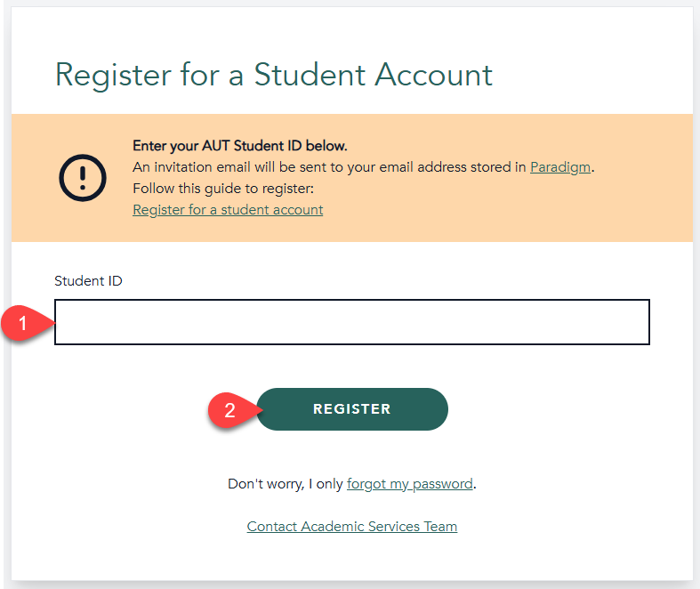Click the 'Don't worry, I only' text
The height and width of the screenshot is (589, 700).
pos(285,484)
